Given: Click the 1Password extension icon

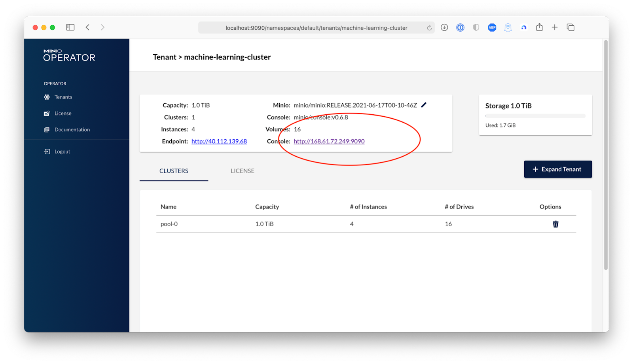Looking at the screenshot, I should point(460,27).
